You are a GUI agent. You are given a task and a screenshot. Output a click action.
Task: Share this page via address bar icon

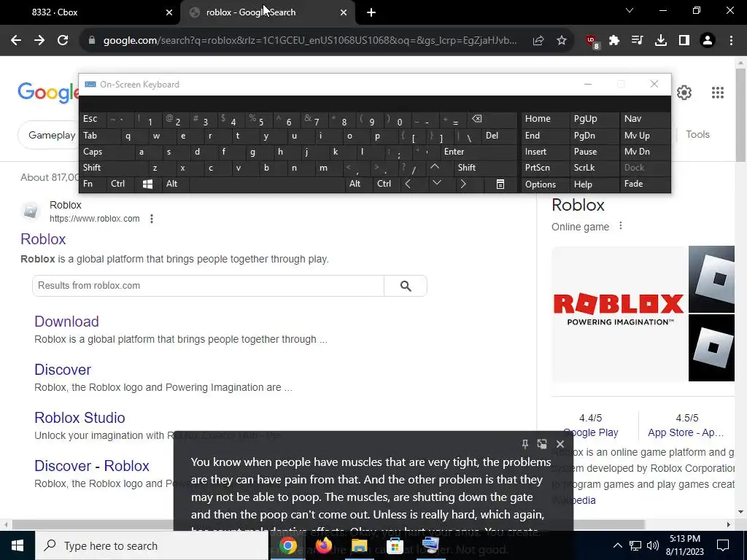click(x=538, y=41)
